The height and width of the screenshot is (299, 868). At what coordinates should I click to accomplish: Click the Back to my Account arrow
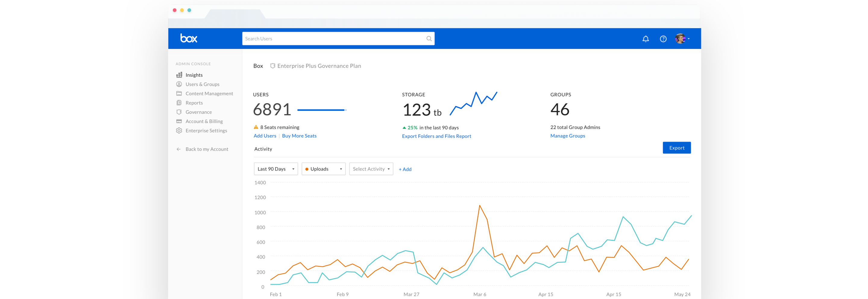[179, 149]
